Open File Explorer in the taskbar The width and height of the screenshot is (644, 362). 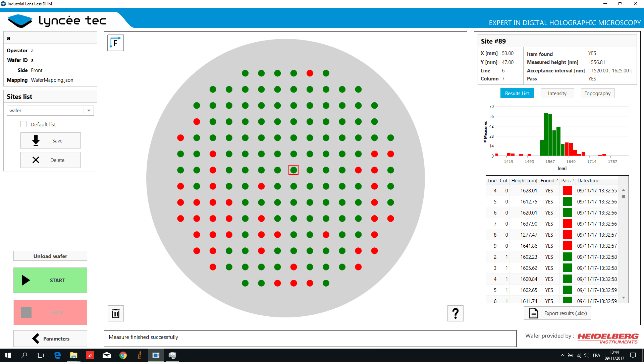[x=73, y=355]
